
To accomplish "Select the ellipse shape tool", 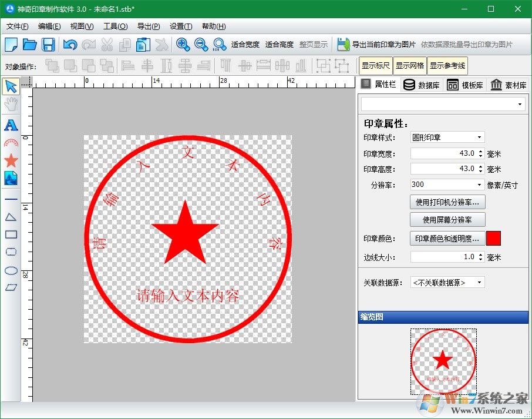I will click(11, 270).
